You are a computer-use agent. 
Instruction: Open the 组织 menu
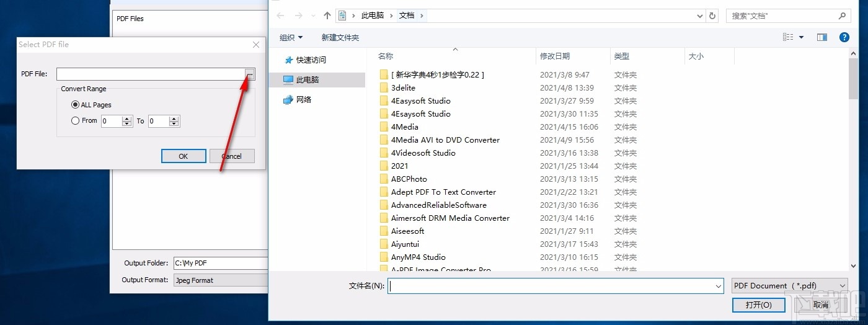(x=291, y=38)
